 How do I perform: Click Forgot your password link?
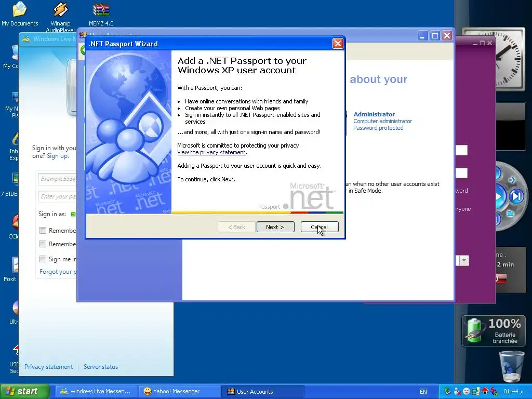58,272
